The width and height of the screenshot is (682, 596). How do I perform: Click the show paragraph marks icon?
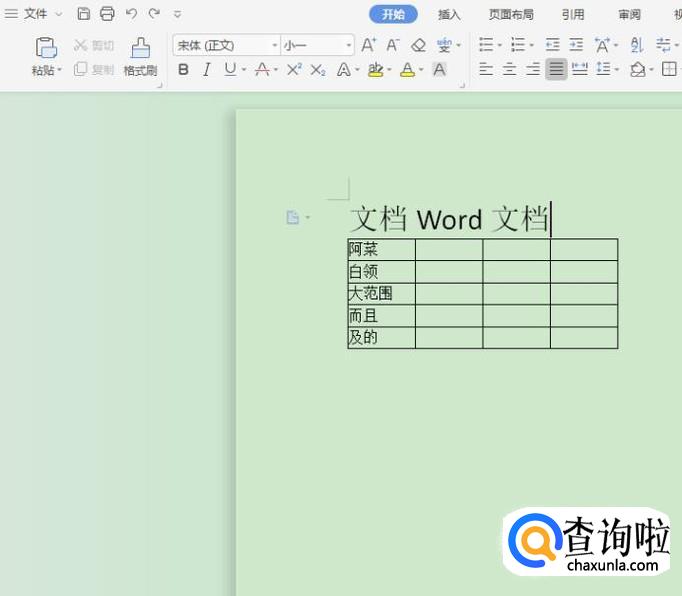click(664, 44)
